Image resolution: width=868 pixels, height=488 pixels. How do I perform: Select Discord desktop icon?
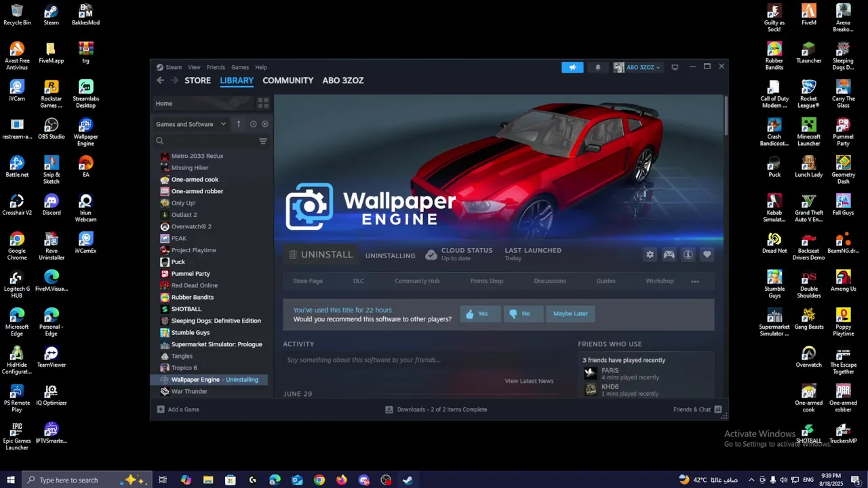pos(52,205)
